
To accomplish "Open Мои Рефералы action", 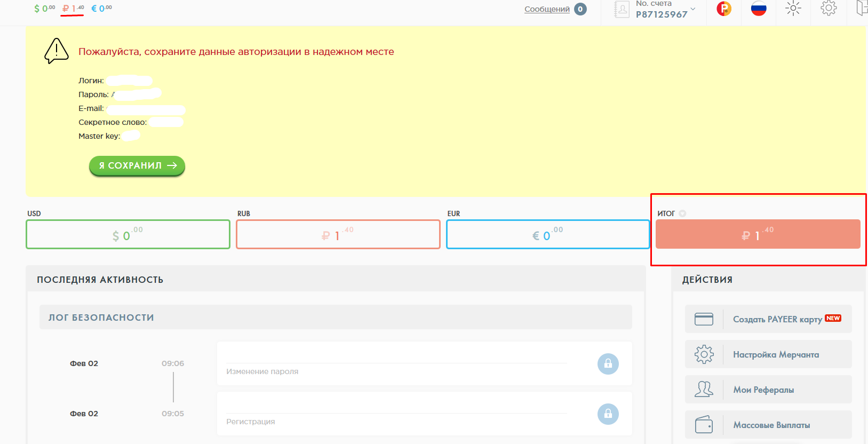I will pos(768,390).
